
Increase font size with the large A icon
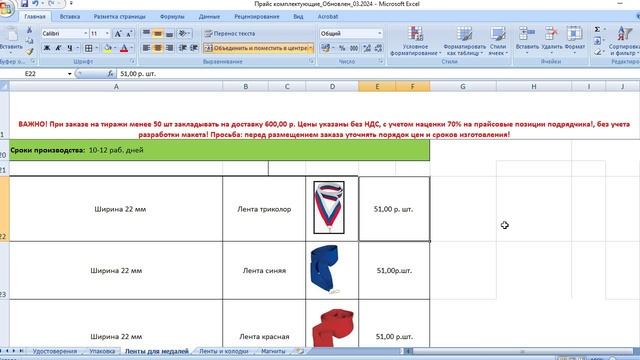click(x=118, y=33)
